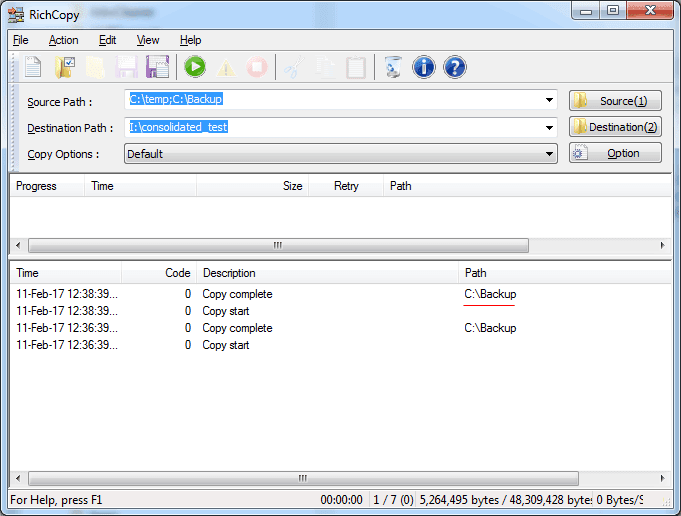The width and height of the screenshot is (681, 516).
Task: Click the RichCopy title bar app icon
Action: [16, 14]
